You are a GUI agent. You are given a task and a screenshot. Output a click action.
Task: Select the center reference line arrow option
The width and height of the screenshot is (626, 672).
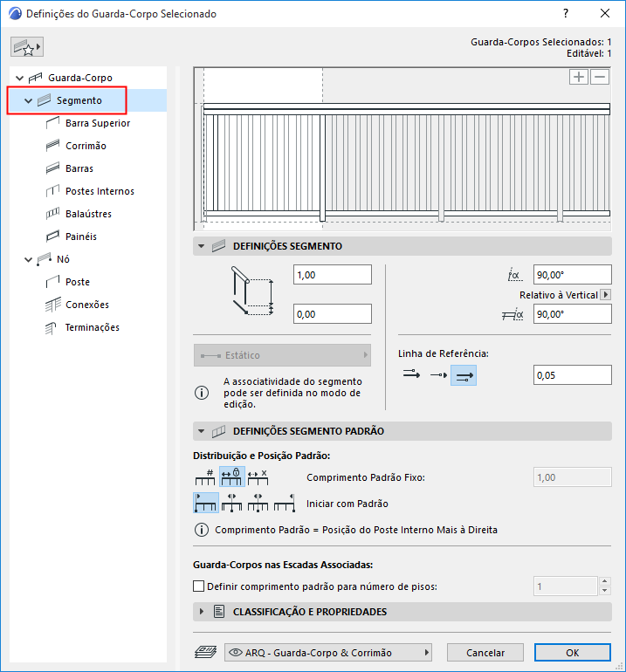pos(438,375)
